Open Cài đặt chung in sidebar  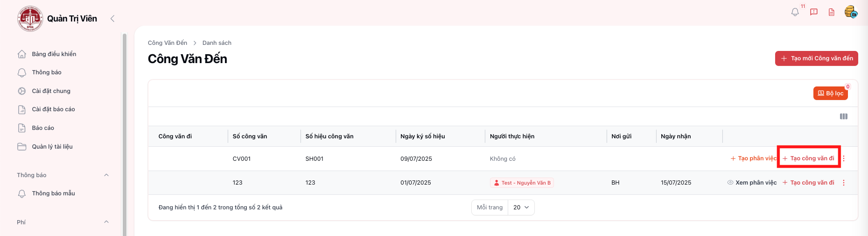(x=51, y=91)
